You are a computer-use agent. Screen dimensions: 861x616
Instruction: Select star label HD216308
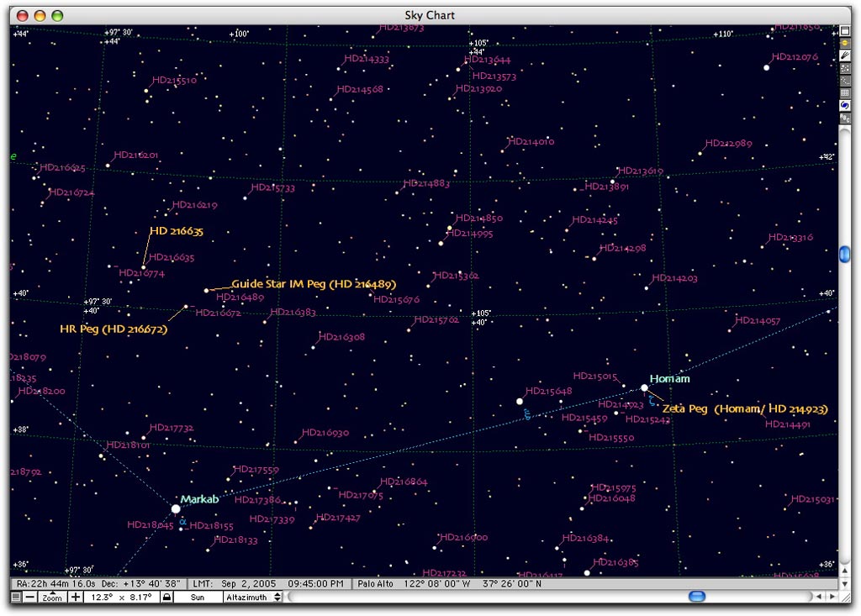[341, 336]
